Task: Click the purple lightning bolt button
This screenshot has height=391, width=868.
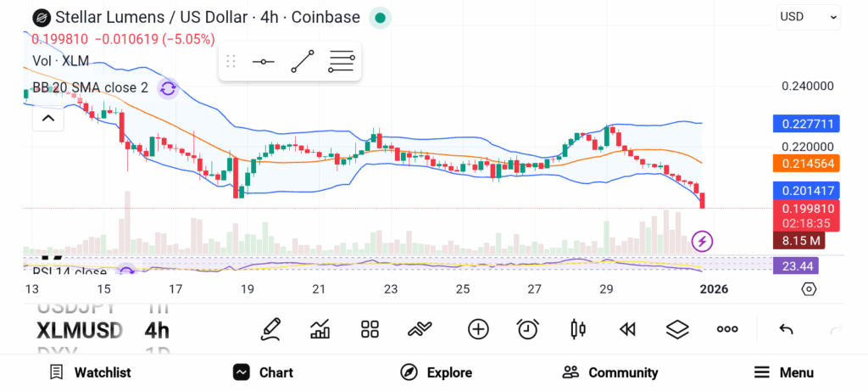Action: point(702,241)
